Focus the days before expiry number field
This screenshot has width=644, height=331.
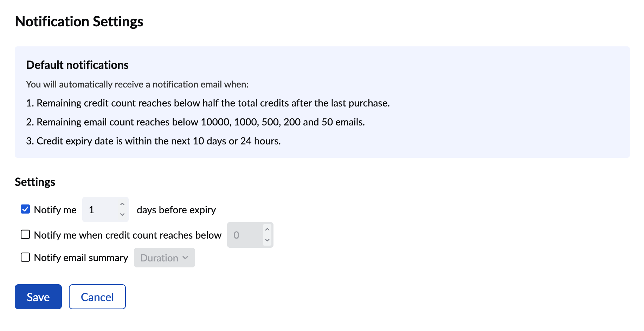pos(101,210)
